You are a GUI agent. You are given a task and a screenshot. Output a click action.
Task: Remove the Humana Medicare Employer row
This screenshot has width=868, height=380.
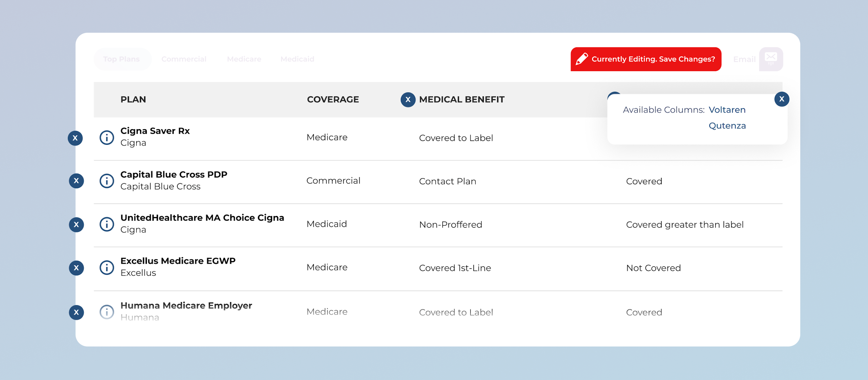(x=76, y=312)
